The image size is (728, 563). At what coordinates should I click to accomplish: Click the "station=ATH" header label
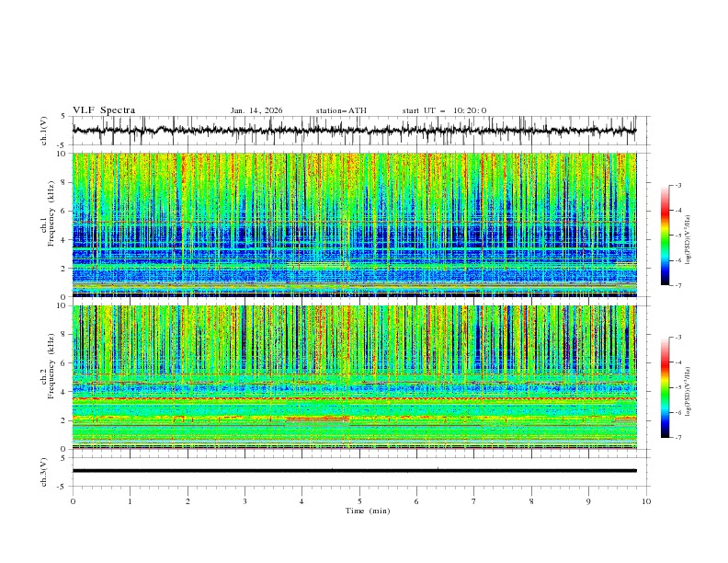(x=341, y=110)
